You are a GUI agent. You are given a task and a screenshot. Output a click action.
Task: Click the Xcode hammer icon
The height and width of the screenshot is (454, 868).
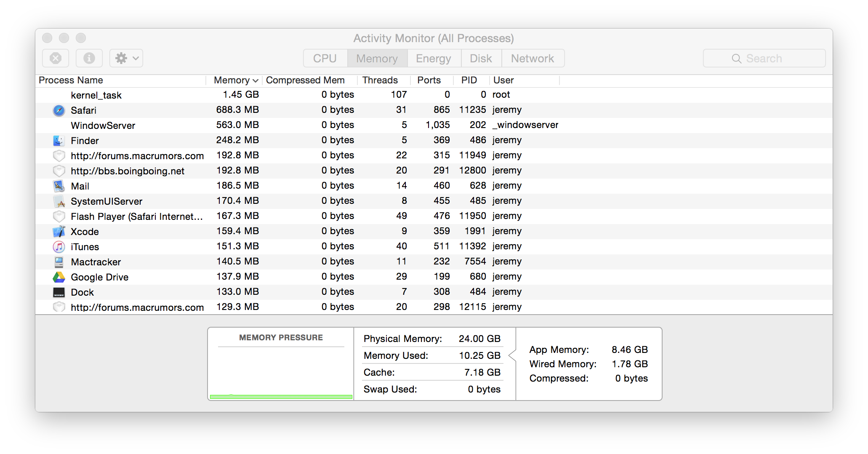[x=59, y=232]
